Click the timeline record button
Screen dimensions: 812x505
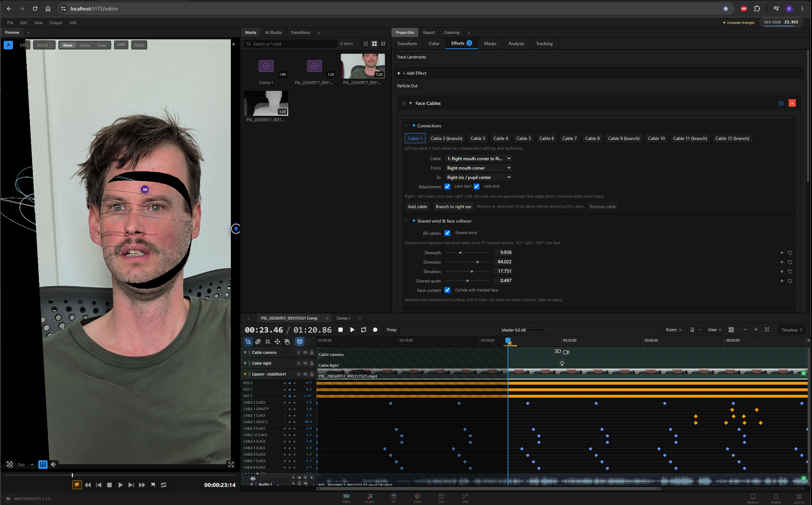click(375, 330)
